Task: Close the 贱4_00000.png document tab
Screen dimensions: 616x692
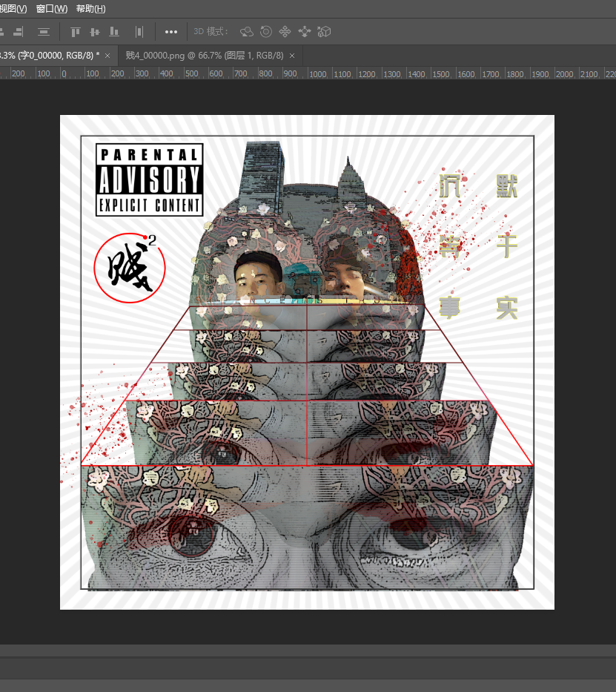Action: (292, 56)
